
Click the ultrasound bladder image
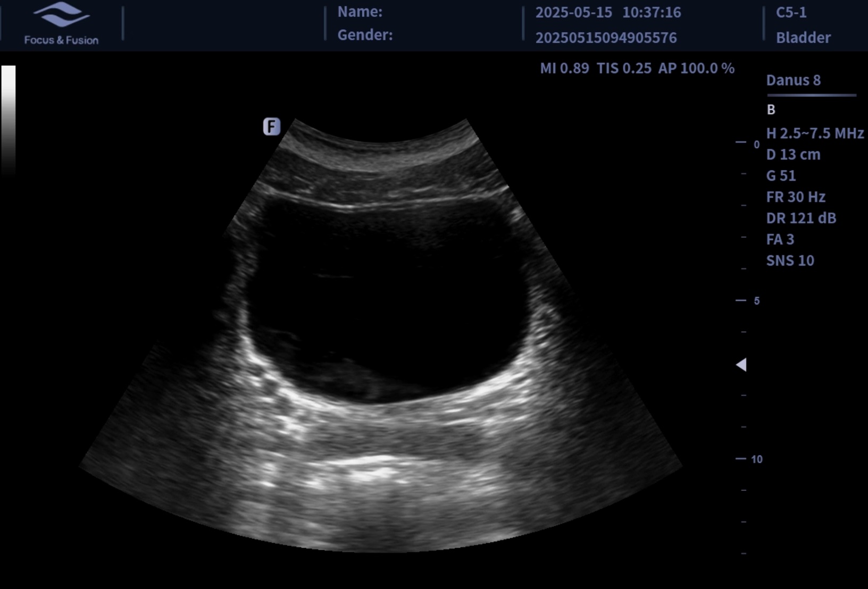[x=381, y=336]
